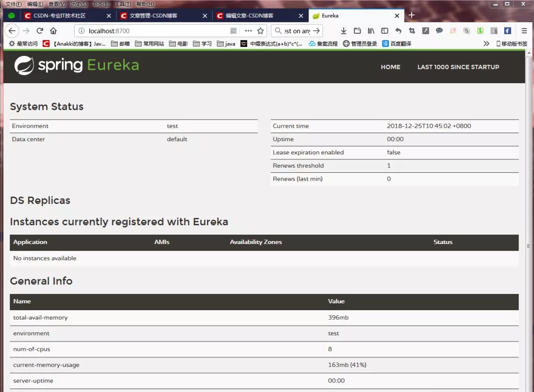Click the undo curved arrow toolbar icon
534x392 pixels.
(398, 31)
